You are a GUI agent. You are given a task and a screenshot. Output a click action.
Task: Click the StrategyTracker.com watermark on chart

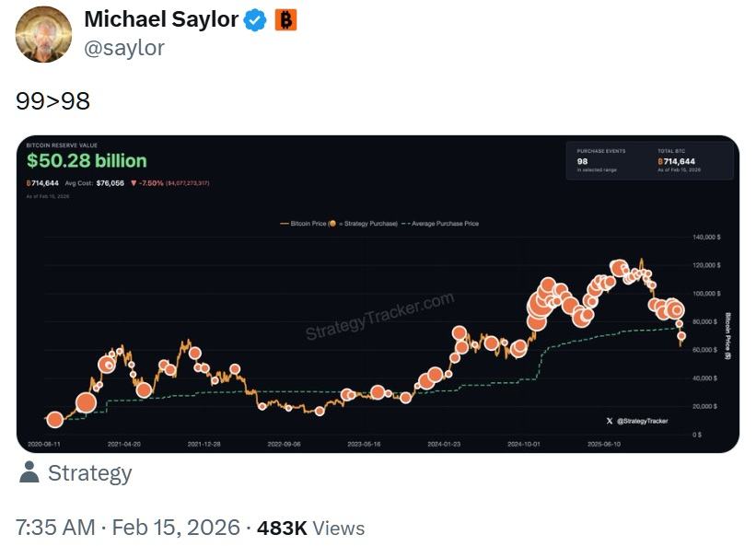(x=379, y=316)
